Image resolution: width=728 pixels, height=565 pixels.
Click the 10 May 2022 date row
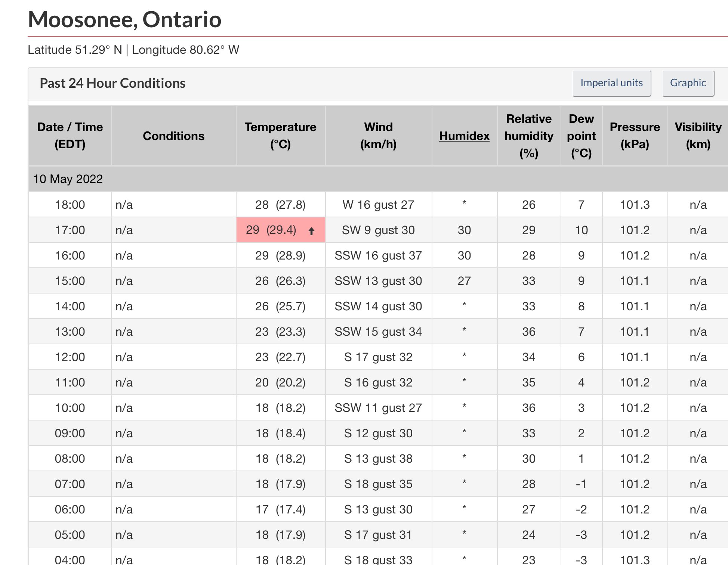click(x=68, y=179)
